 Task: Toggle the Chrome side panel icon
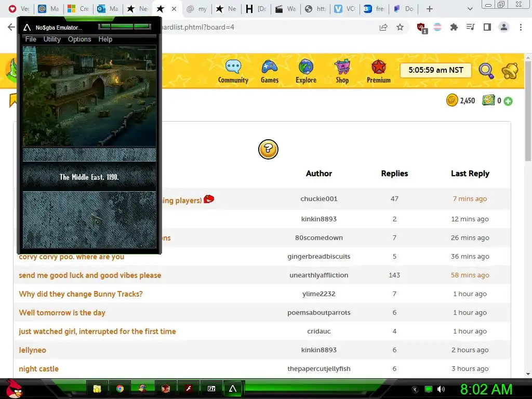487,27
